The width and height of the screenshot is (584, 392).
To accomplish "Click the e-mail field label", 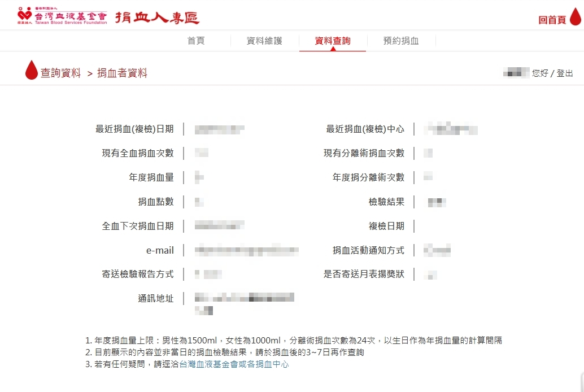I will [160, 250].
